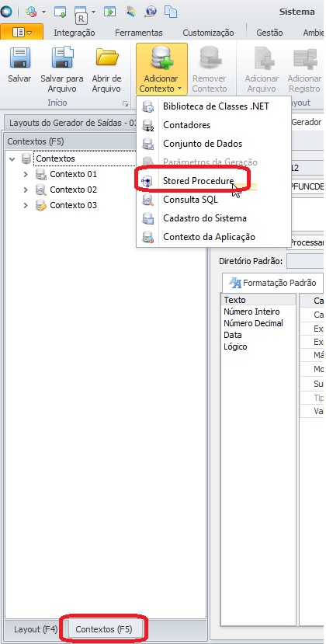Select the Contexto da Aplicação icon
326x644 pixels.
coord(147,237)
